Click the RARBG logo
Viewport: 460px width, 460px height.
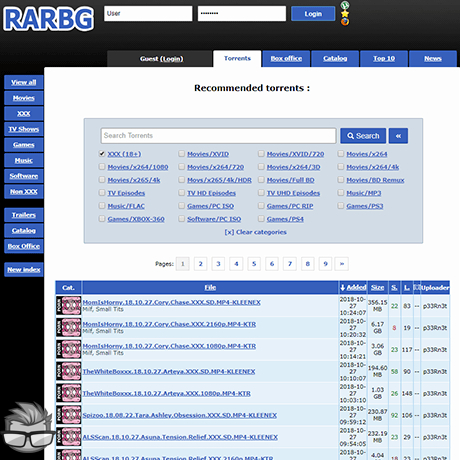(x=49, y=19)
